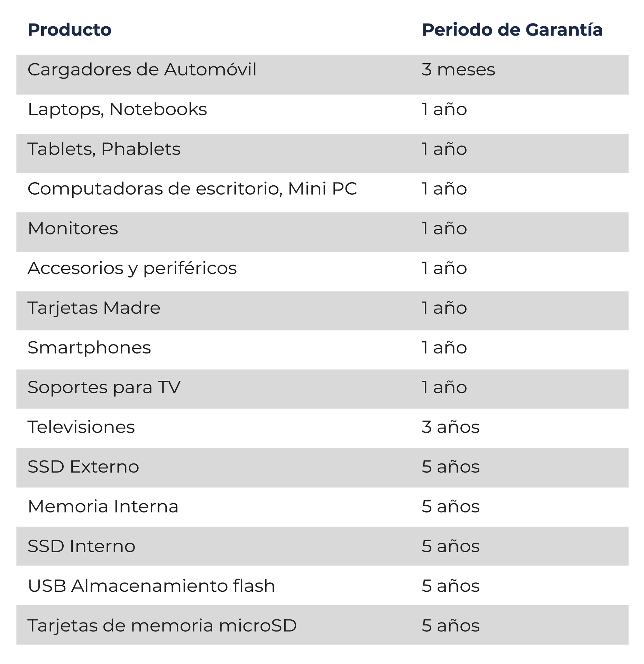The width and height of the screenshot is (644, 664).
Task: Select the SSD Externo row
Action: pos(322,468)
